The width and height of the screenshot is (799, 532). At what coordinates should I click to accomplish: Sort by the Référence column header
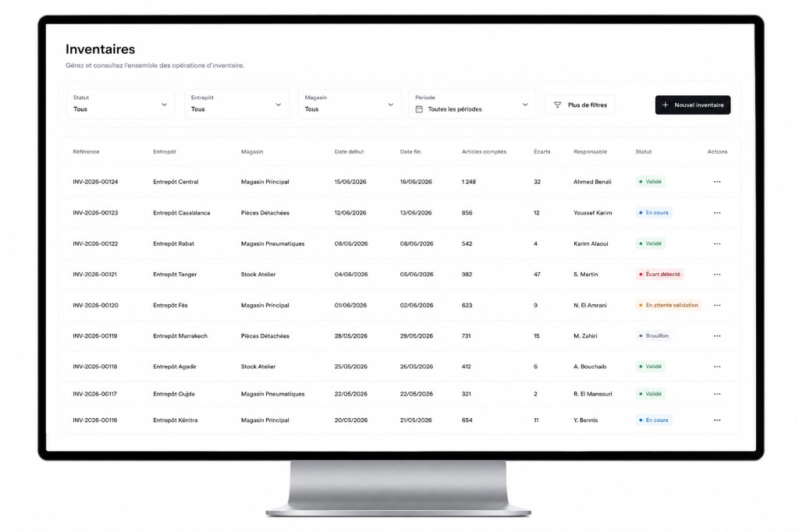click(x=86, y=152)
